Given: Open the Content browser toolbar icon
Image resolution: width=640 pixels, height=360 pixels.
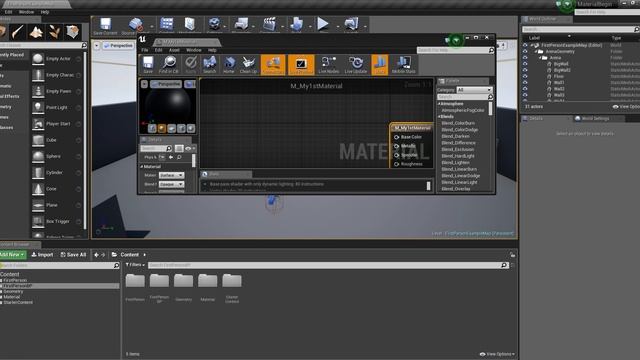Looking at the screenshot, I should (167, 25).
